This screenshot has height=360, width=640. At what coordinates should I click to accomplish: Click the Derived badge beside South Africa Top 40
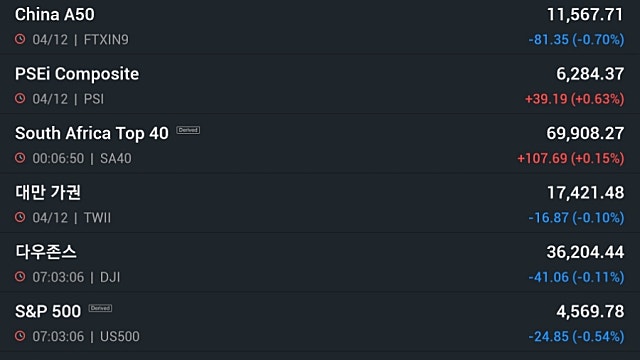coord(188,130)
